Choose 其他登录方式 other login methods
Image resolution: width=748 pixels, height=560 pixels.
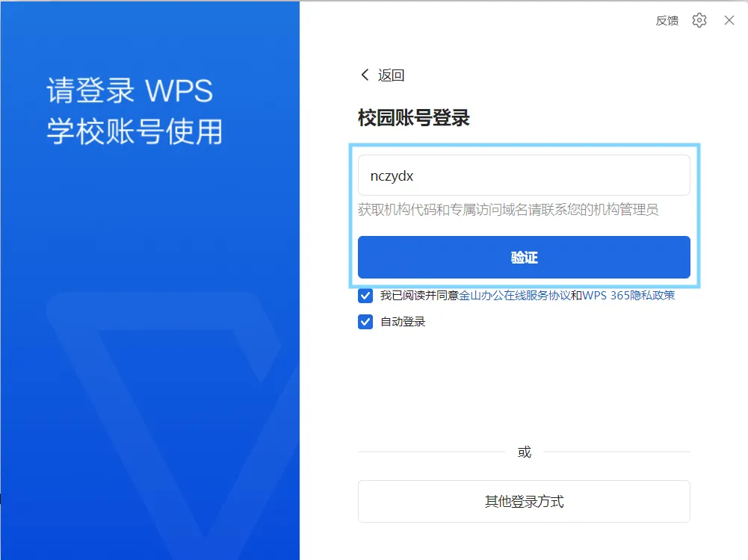pyautogui.click(x=524, y=501)
